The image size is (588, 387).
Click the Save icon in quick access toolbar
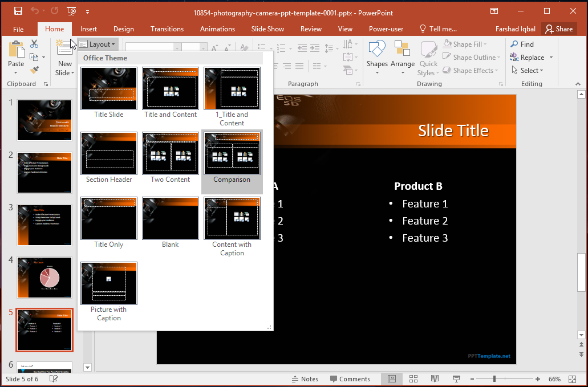[18, 11]
